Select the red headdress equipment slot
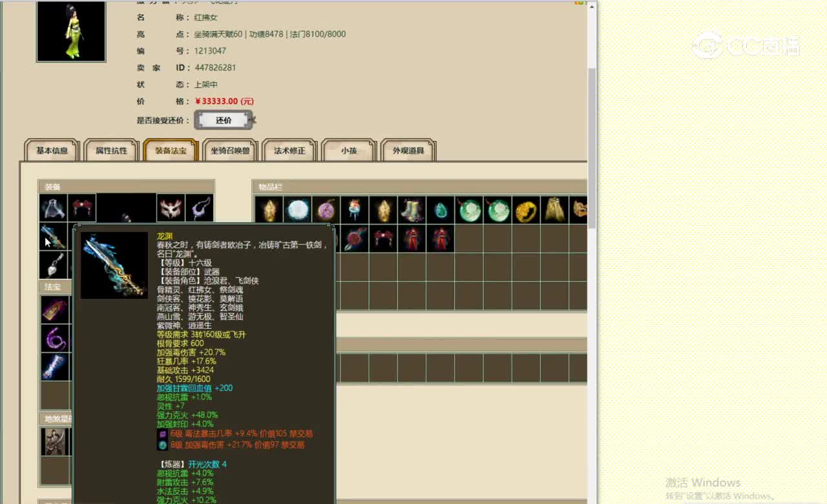827x504 pixels. (82, 208)
